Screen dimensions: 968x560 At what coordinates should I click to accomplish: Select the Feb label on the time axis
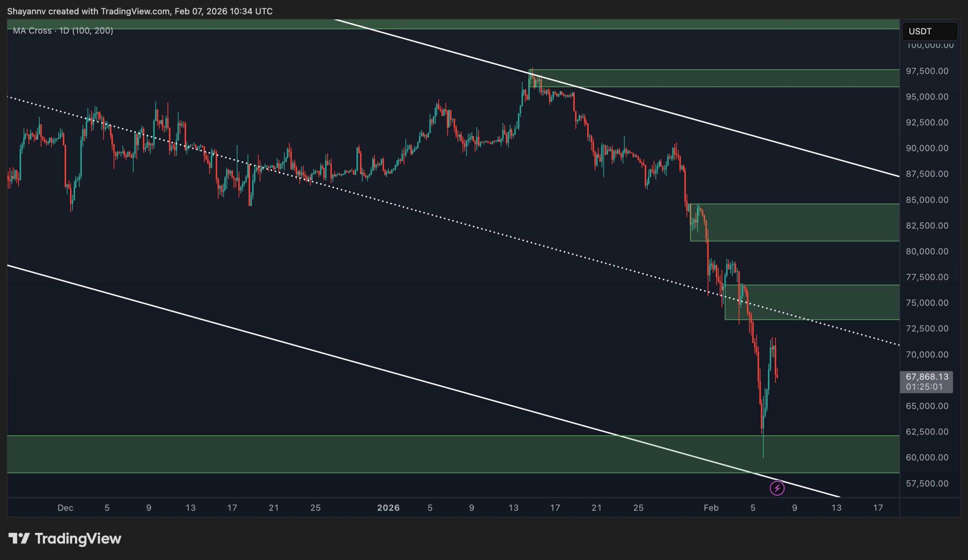pos(711,508)
